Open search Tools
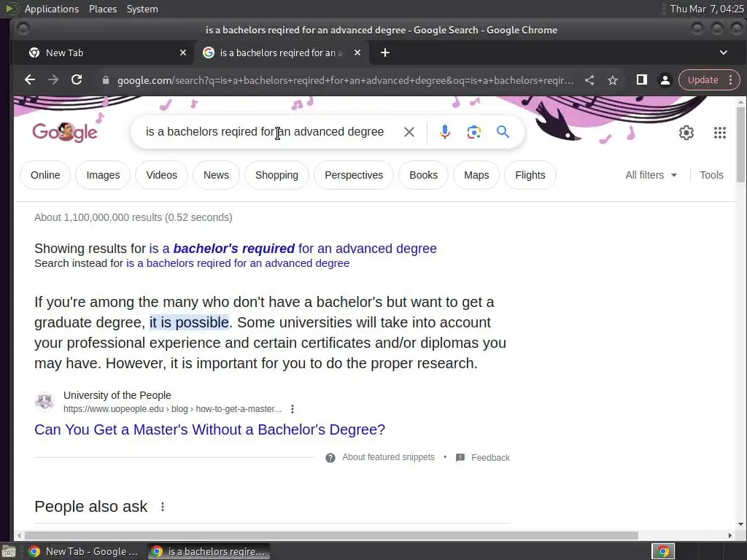This screenshot has width=747, height=560. click(711, 175)
